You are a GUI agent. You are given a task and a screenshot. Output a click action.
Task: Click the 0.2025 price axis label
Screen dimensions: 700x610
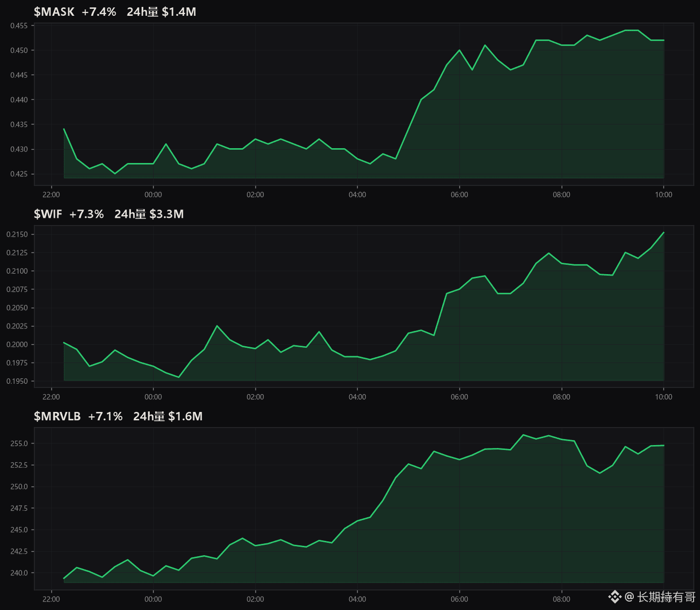click(17, 326)
